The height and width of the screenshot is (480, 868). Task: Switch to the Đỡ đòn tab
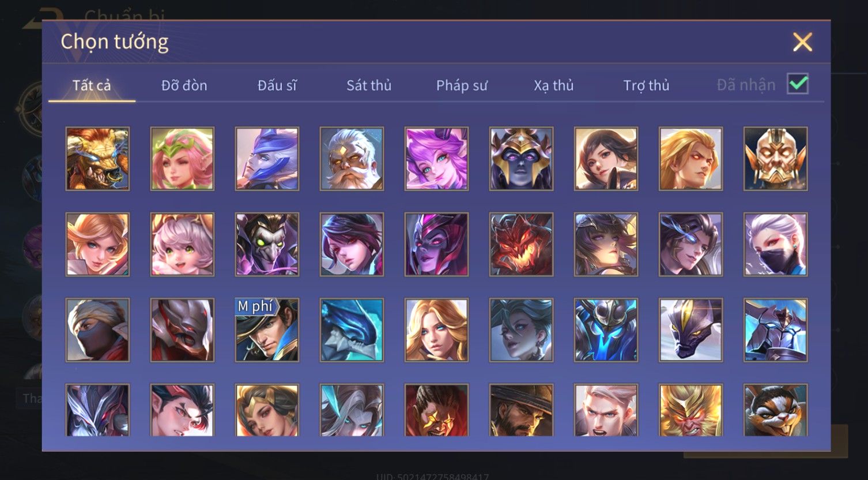point(184,85)
